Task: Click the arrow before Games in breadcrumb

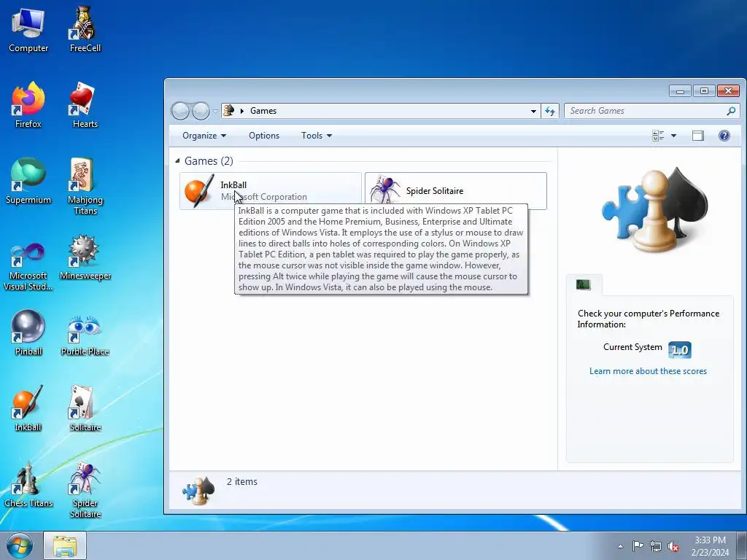Action: coord(242,111)
